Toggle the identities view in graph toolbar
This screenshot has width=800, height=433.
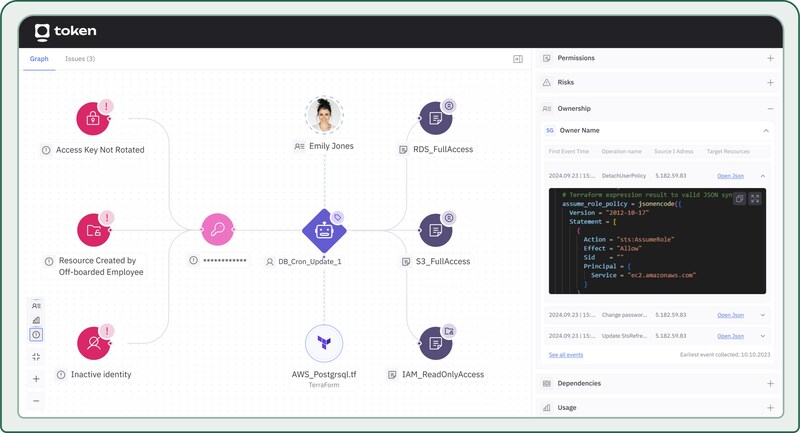click(36, 306)
